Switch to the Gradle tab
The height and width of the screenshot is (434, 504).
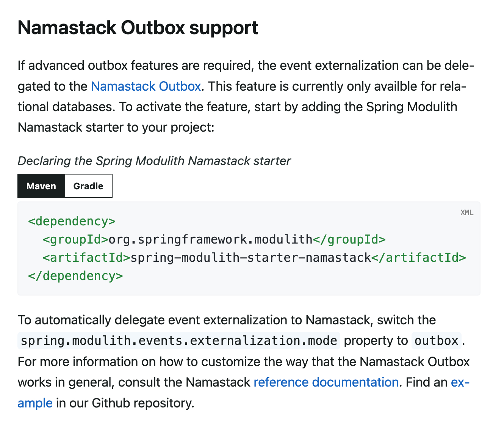coord(88,186)
